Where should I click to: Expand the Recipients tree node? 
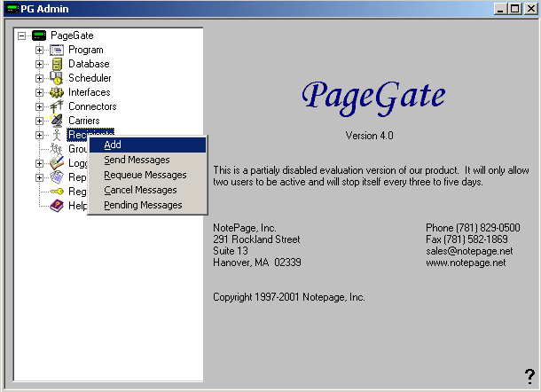click(x=39, y=135)
